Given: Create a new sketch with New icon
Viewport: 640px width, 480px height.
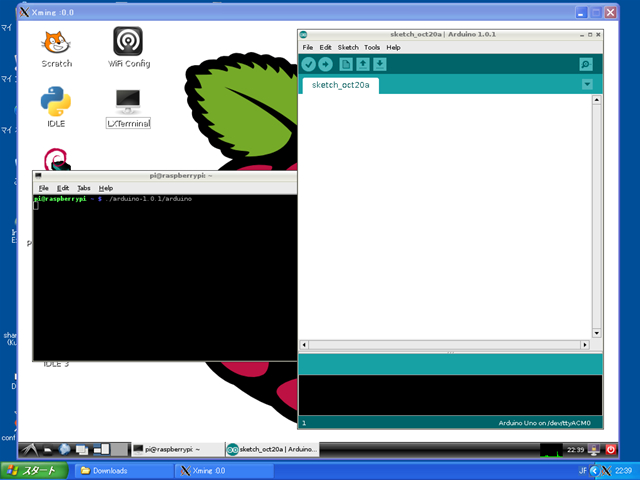Looking at the screenshot, I should pos(346,64).
